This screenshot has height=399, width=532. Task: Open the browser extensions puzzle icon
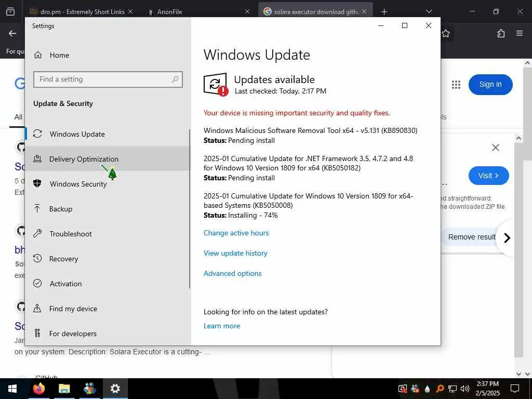point(501,33)
